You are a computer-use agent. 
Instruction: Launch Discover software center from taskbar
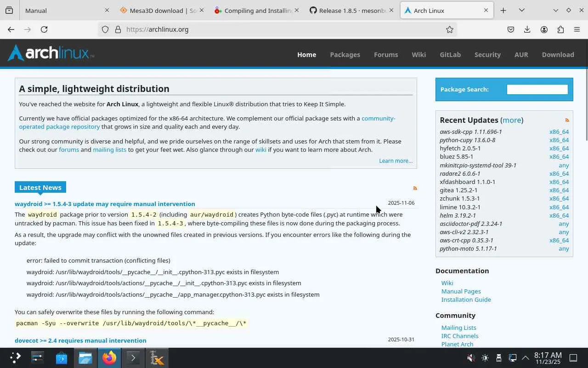click(x=62, y=357)
